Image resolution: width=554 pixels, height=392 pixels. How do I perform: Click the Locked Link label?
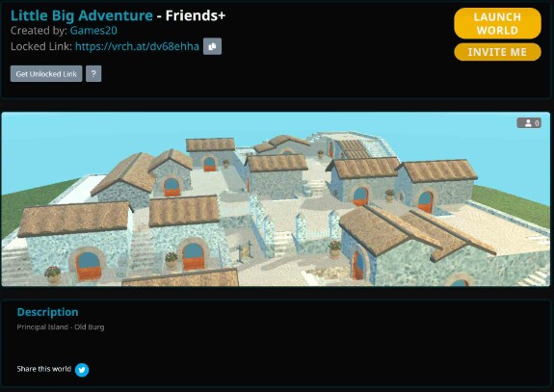click(41, 46)
